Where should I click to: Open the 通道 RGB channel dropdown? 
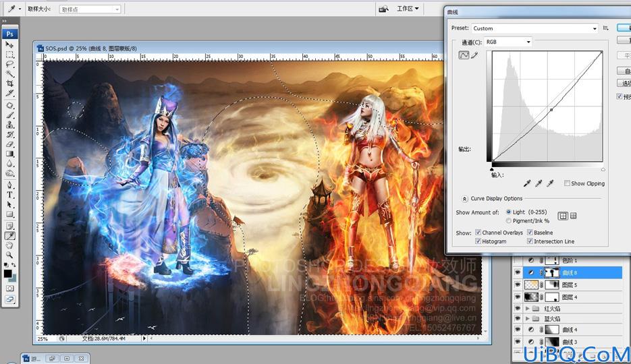pos(508,42)
